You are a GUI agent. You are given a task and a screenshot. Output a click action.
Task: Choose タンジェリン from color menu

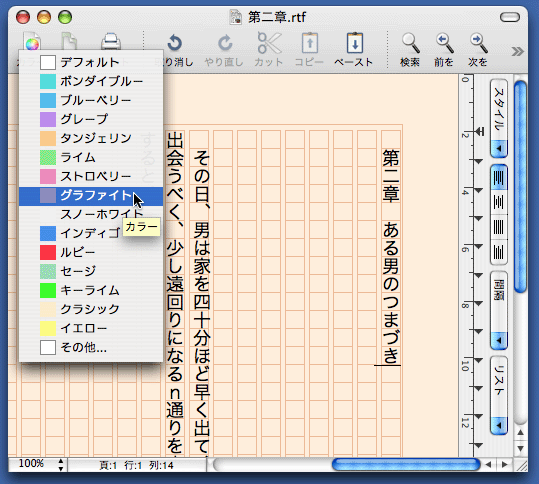[x=91, y=138]
